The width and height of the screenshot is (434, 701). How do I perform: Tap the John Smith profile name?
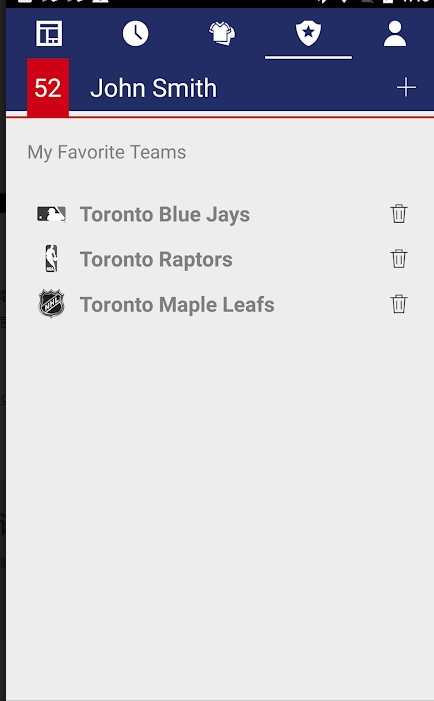click(x=153, y=88)
